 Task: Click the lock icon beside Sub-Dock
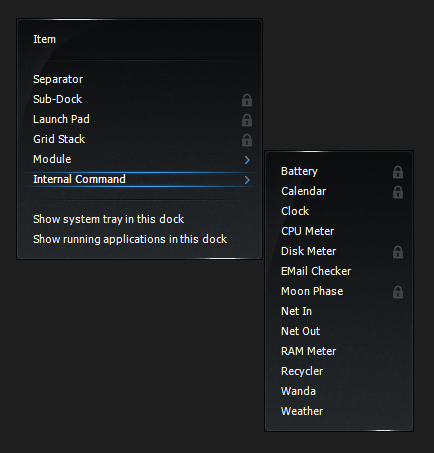pyautogui.click(x=247, y=100)
